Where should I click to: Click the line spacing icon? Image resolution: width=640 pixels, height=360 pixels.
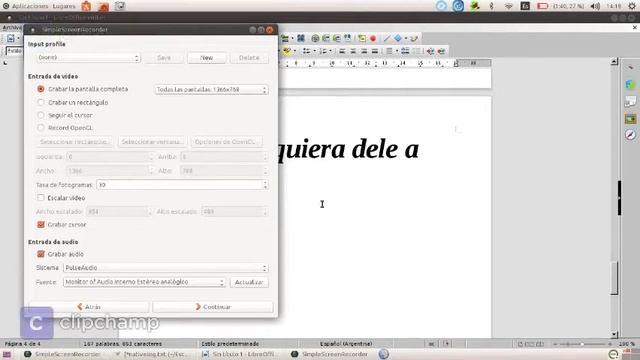tap(389, 51)
